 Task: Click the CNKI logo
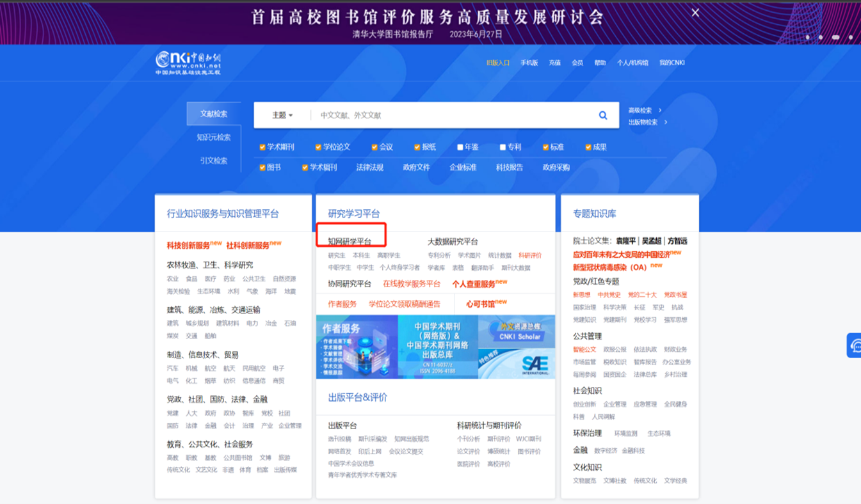click(x=188, y=63)
